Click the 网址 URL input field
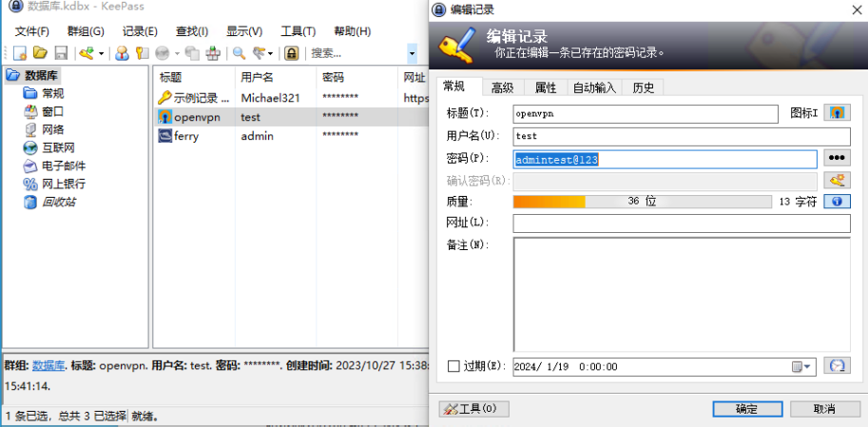Viewport: 868px width, 427px height. click(x=682, y=223)
